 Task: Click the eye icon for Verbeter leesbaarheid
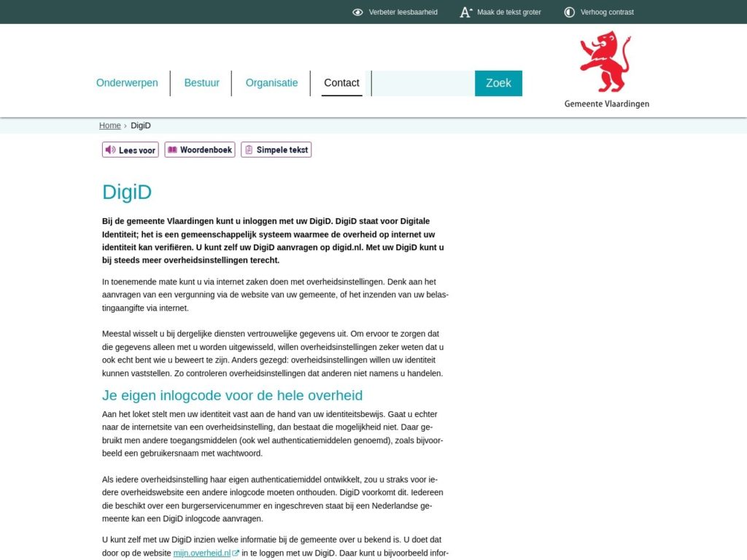tap(357, 12)
